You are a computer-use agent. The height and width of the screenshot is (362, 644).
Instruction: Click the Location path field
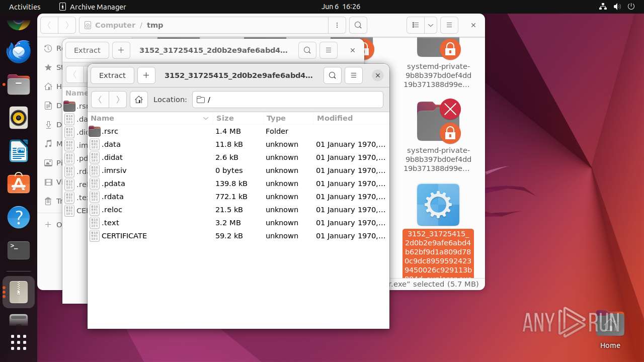(x=288, y=100)
